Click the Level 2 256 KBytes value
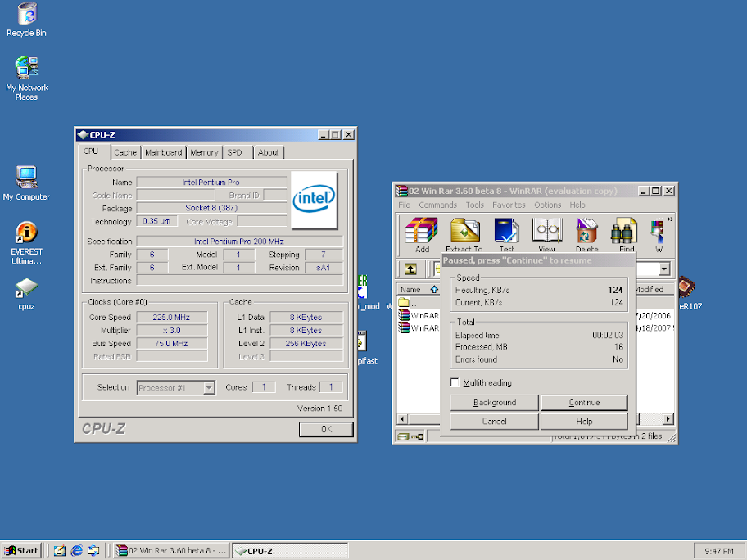747x560 pixels. click(306, 343)
